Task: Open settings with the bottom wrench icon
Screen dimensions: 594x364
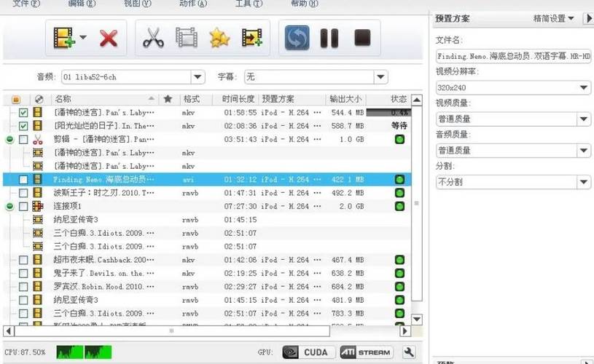Action: tap(409, 352)
